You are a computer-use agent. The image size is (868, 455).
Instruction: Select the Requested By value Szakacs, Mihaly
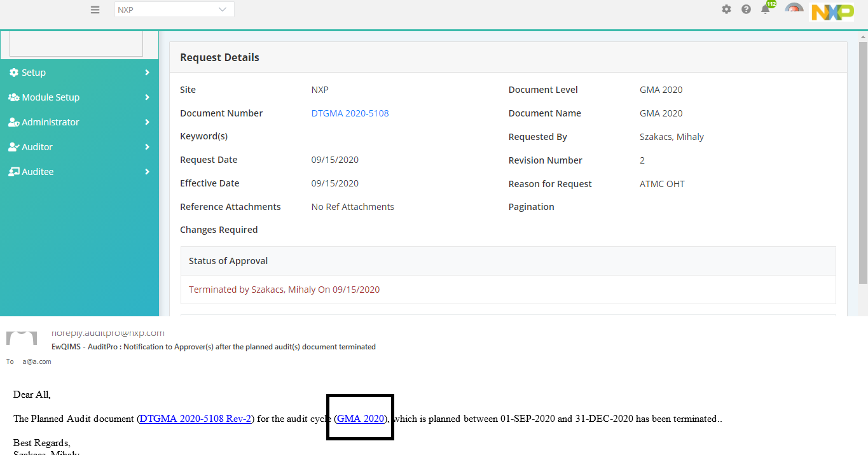[x=672, y=137]
